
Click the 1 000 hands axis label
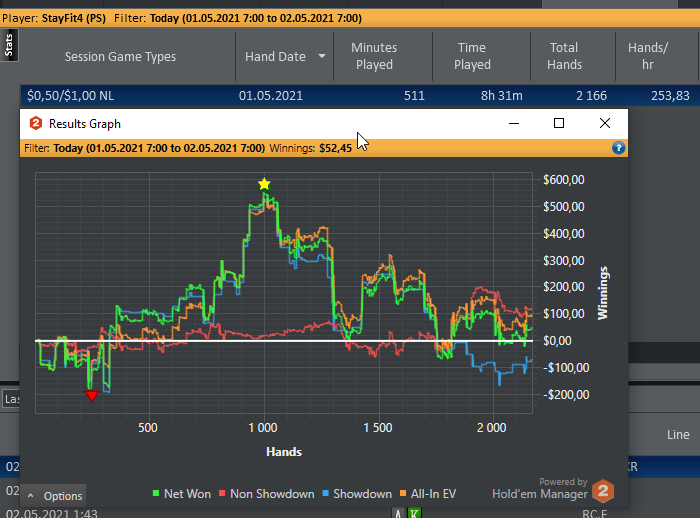click(x=263, y=428)
